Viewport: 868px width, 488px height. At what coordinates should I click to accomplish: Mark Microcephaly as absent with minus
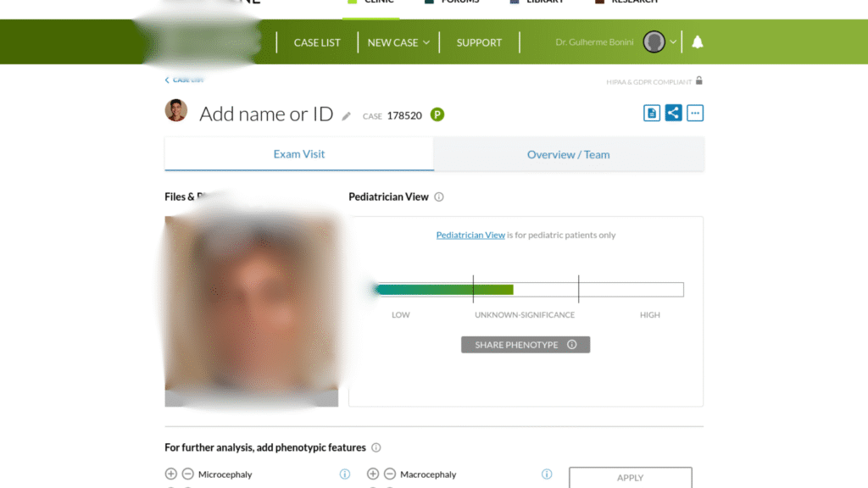(187, 474)
